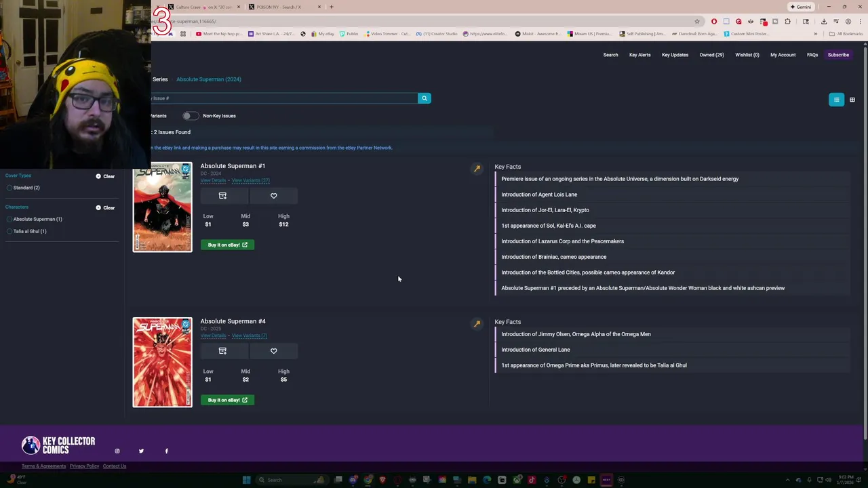Open Contact Us link
The height and width of the screenshot is (488, 868).
coord(115,466)
